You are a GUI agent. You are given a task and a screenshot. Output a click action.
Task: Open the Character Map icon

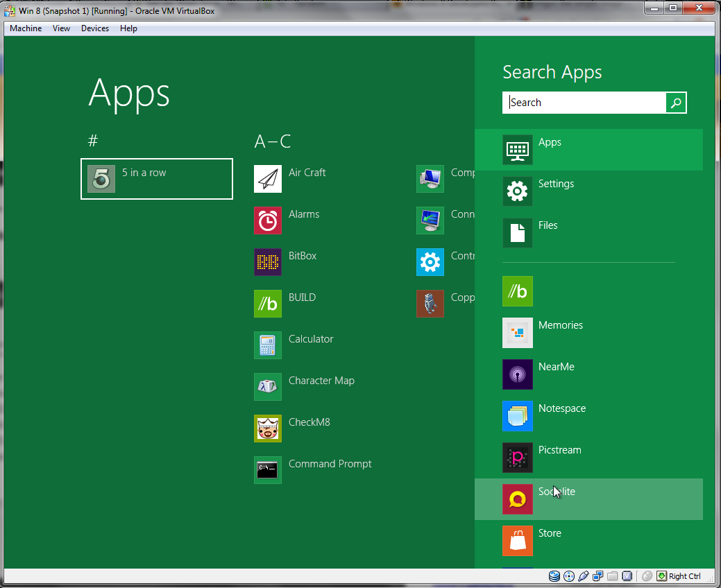point(268,387)
